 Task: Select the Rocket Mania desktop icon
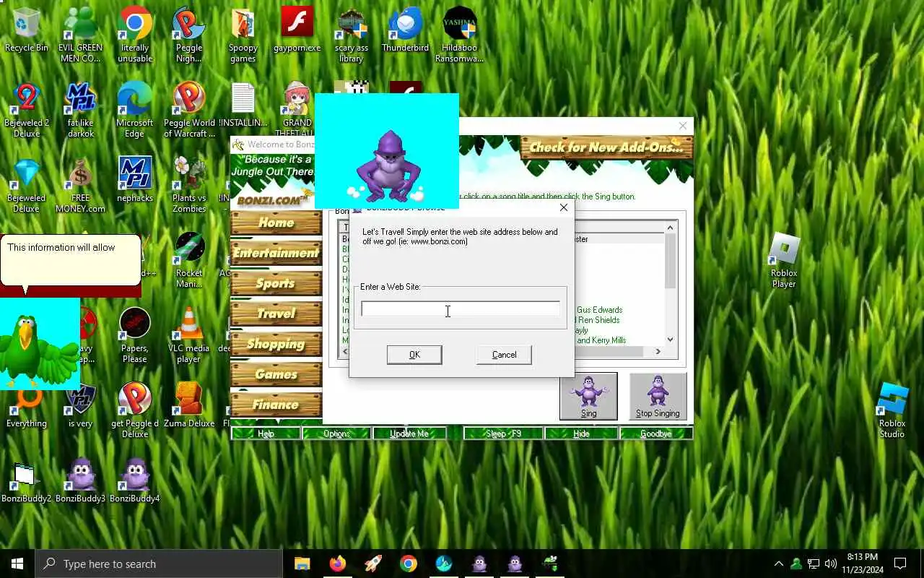(189, 260)
